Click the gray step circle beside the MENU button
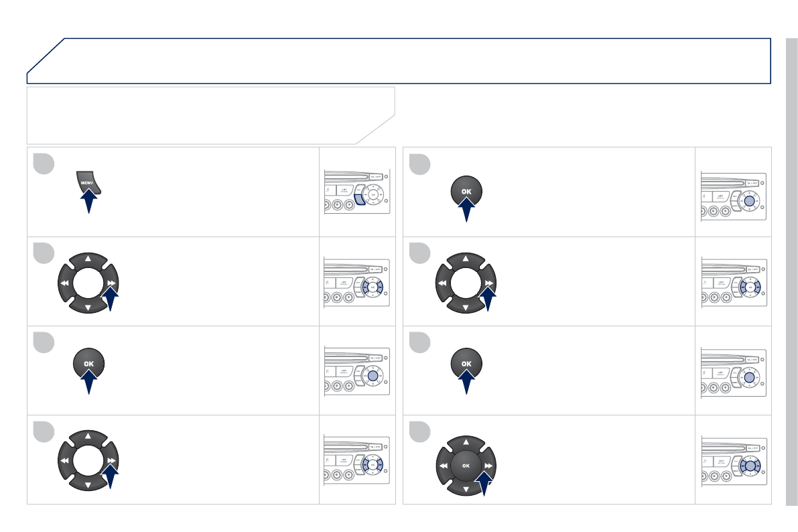Image resolution: width=798 pixels, height=532 pixels. 44,163
